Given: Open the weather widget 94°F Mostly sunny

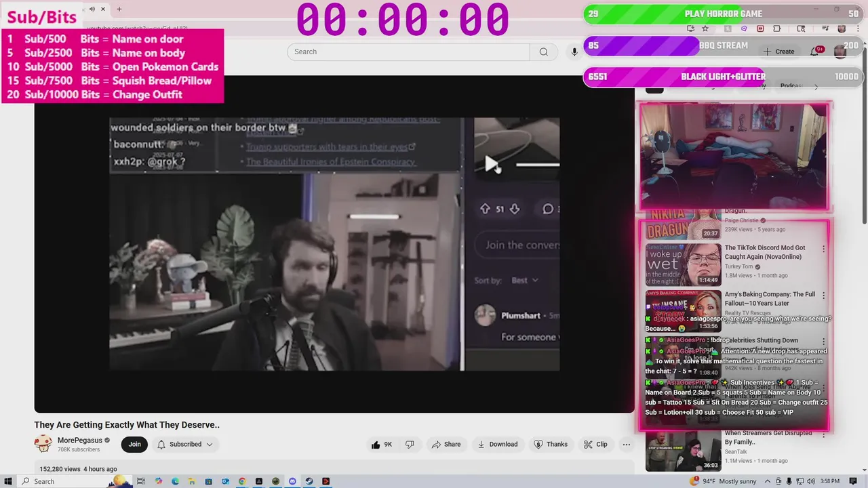Looking at the screenshot, I should 723,481.
